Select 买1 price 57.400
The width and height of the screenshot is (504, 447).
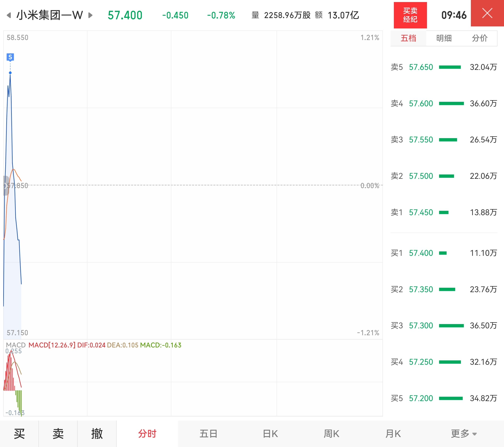click(x=421, y=253)
